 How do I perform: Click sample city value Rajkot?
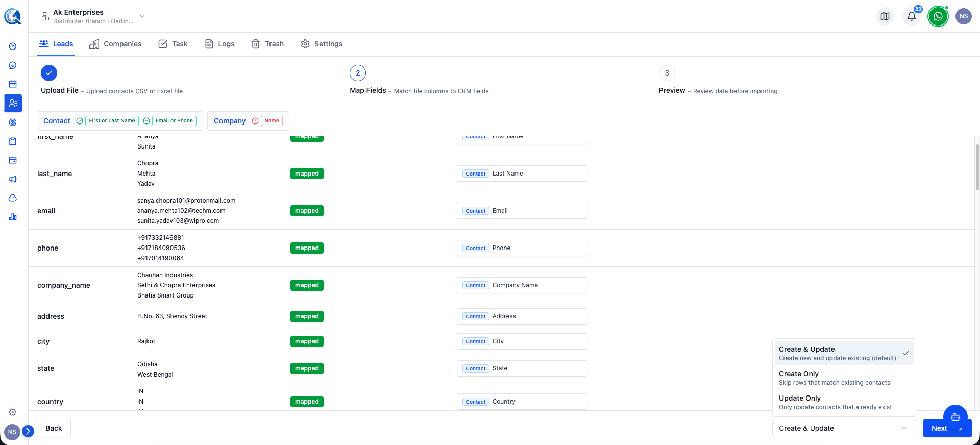[146, 341]
